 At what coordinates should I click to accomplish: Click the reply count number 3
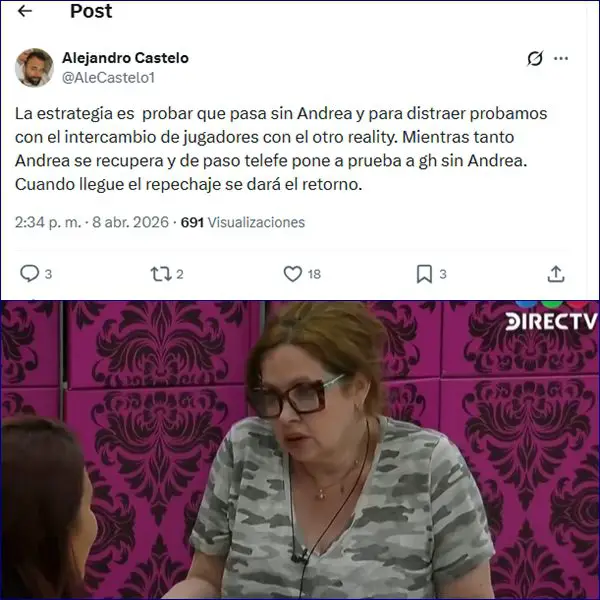pos(48,274)
